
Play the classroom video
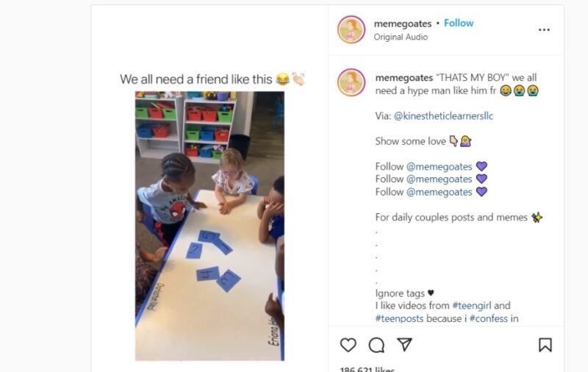[x=209, y=226]
